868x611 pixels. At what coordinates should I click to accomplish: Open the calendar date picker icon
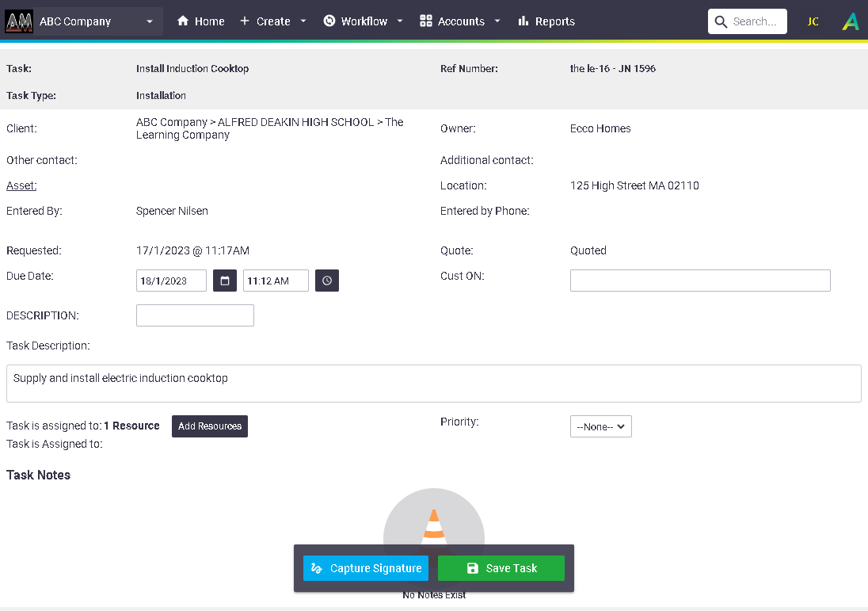coord(225,281)
